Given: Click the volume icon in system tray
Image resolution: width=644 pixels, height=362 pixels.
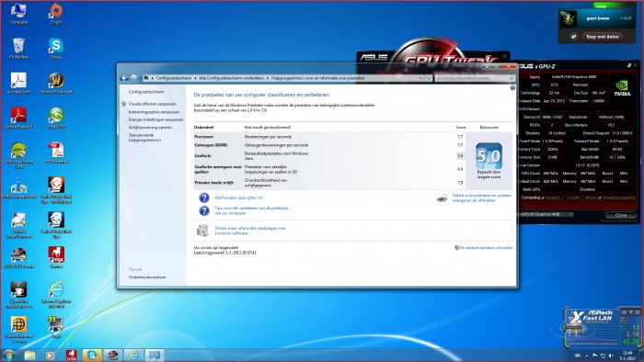Looking at the screenshot, I should click(x=611, y=356).
